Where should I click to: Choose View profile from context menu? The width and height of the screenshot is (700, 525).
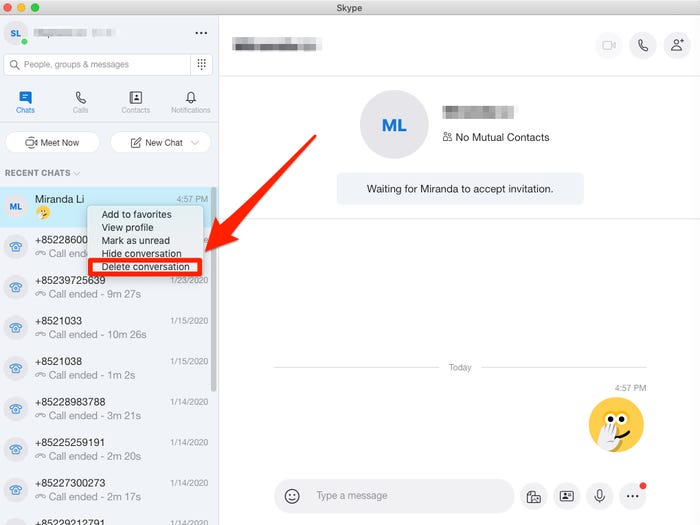click(127, 227)
